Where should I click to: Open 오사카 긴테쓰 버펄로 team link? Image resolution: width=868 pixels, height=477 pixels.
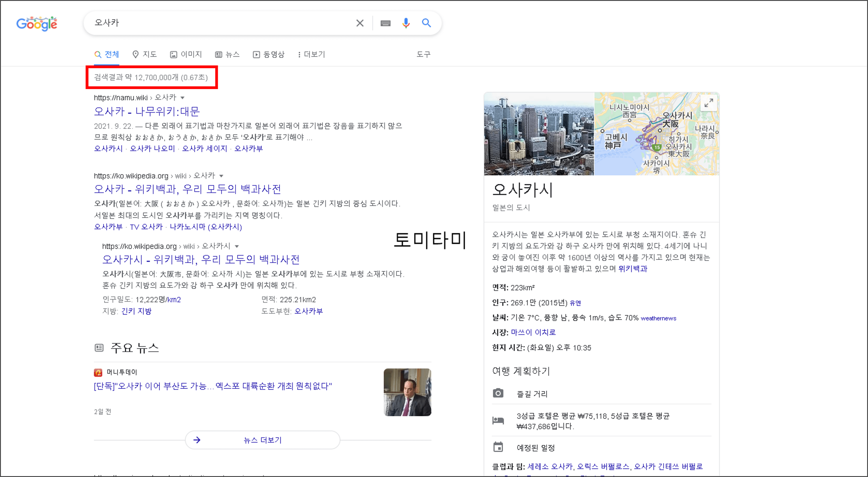tap(668, 467)
